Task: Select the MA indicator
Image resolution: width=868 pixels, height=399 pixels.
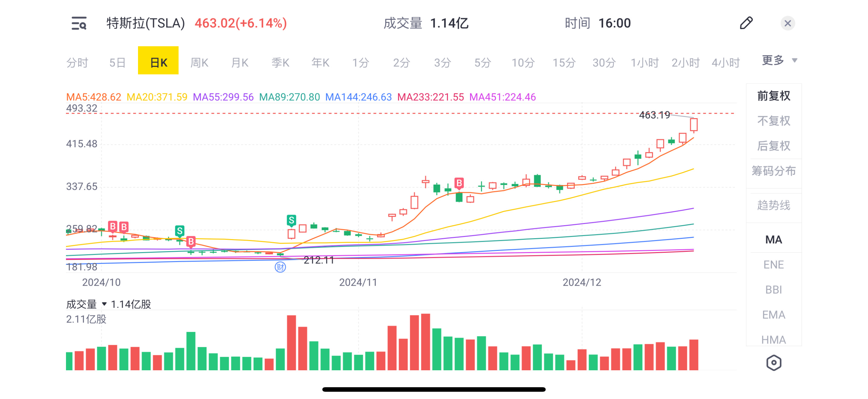Action: (774, 239)
